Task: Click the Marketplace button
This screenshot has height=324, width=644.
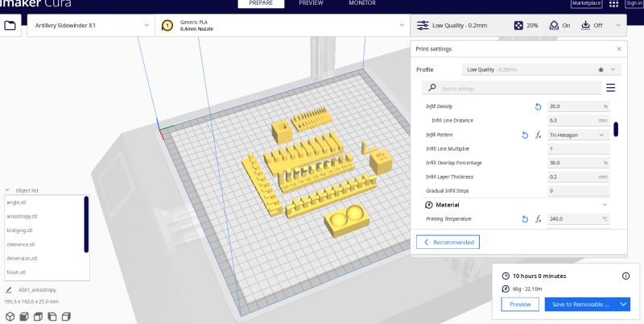Action: pyautogui.click(x=587, y=3)
